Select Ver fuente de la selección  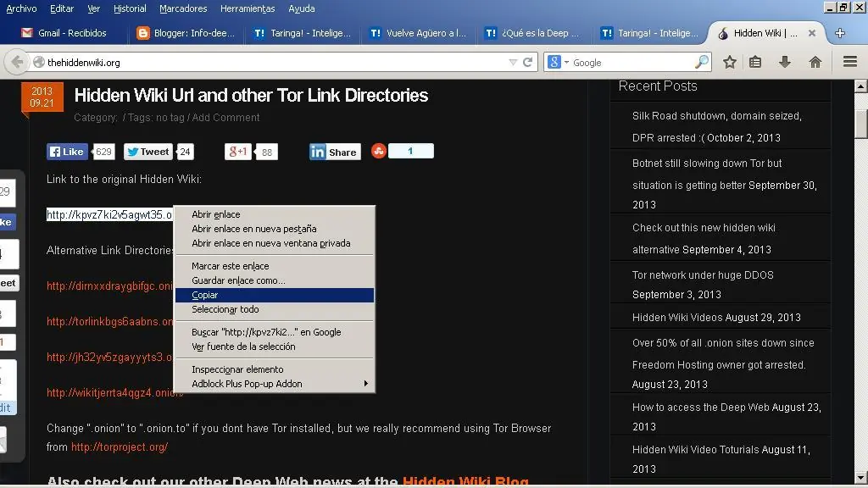click(275, 347)
